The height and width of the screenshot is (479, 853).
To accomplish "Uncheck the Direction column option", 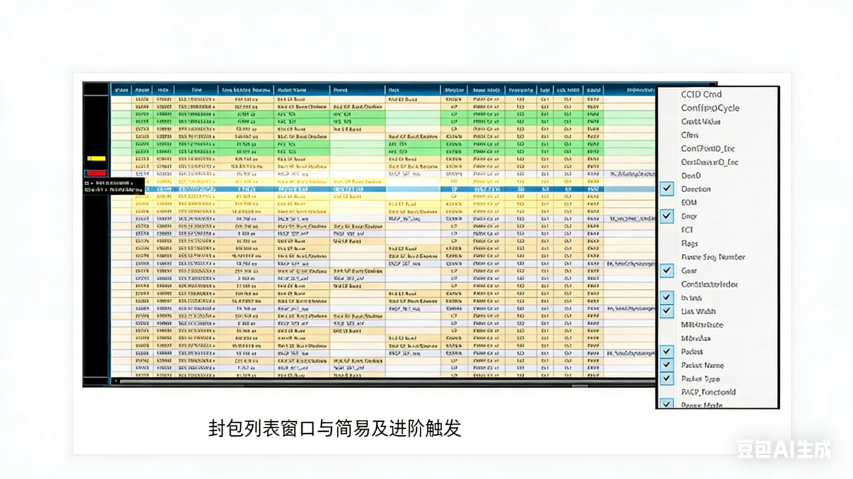I will pyautogui.click(x=667, y=189).
